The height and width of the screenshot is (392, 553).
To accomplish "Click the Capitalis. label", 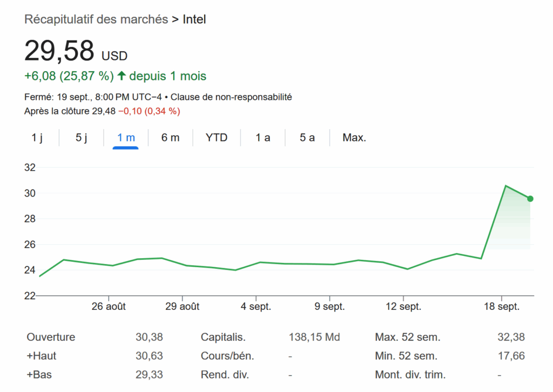I will point(223,337).
